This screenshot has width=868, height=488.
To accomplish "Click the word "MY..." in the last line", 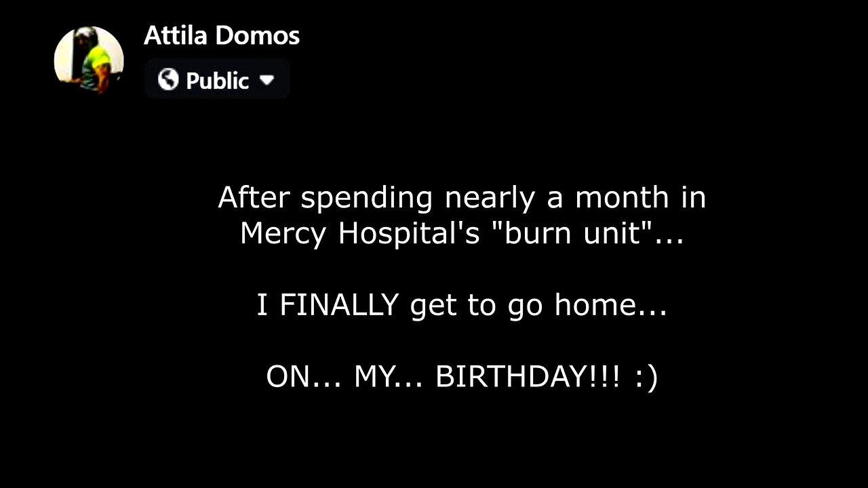I will pos(389,377).
